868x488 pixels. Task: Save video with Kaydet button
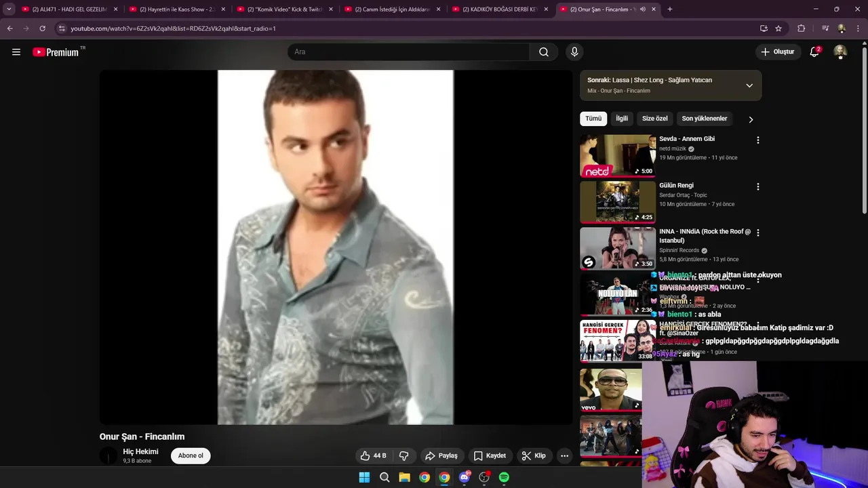[490, 455]
